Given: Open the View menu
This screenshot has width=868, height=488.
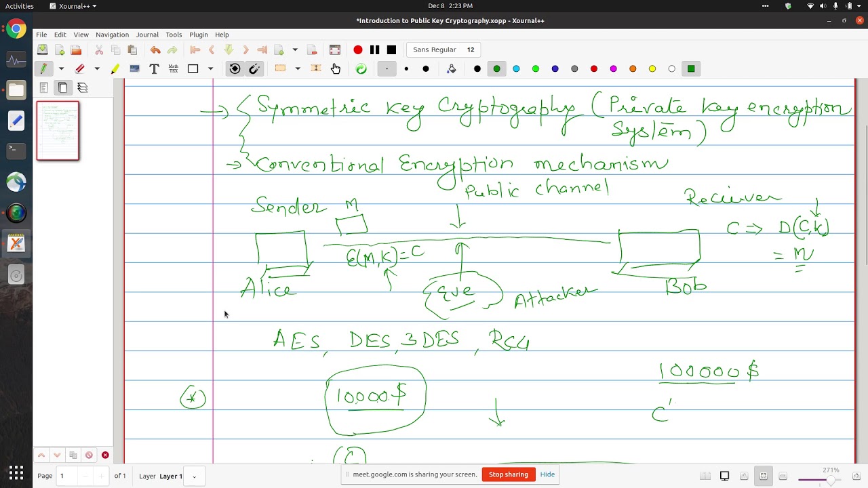Looking at the screenshot, I should click(x=81, y=35).
